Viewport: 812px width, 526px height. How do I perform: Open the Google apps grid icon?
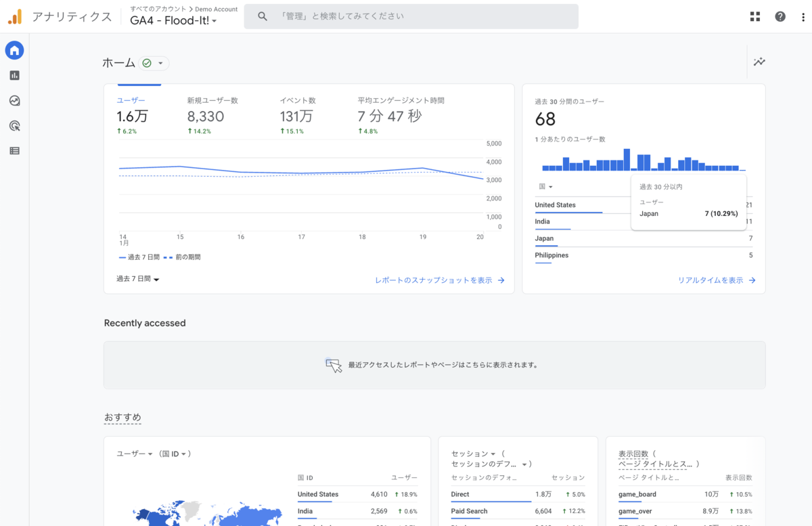click(x=755, y=17)
